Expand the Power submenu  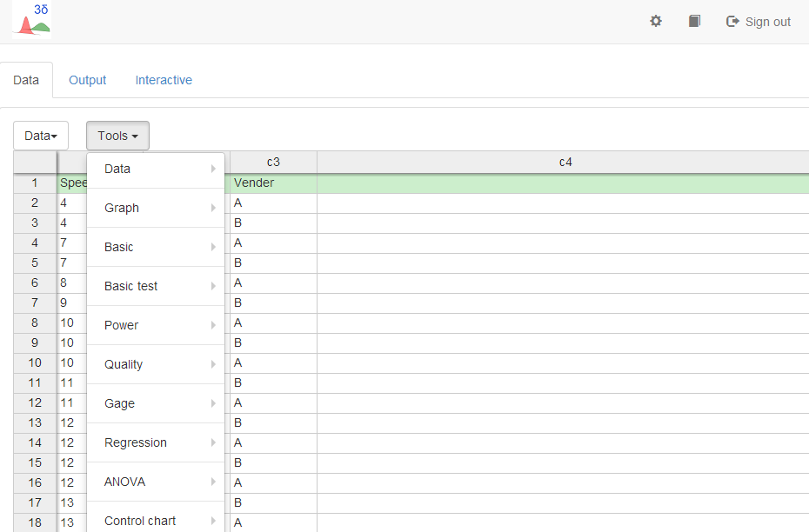click(156, 325)
